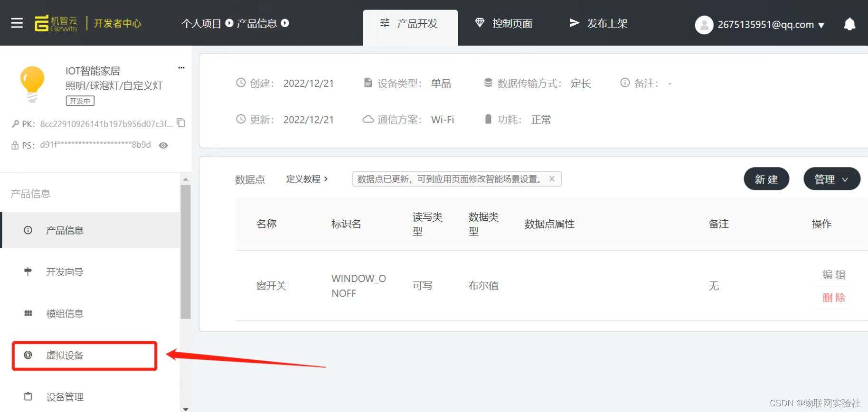The height and width of the screenshot is (412, 868).
Task: Click the 备注 info icon
Action: (625, 83)
